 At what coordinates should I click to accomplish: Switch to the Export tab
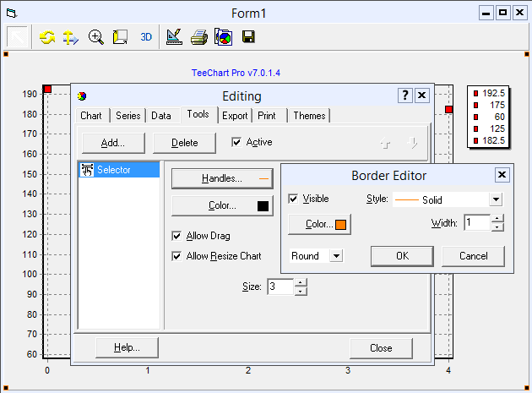pyautogui.click(x=235, y=116)
